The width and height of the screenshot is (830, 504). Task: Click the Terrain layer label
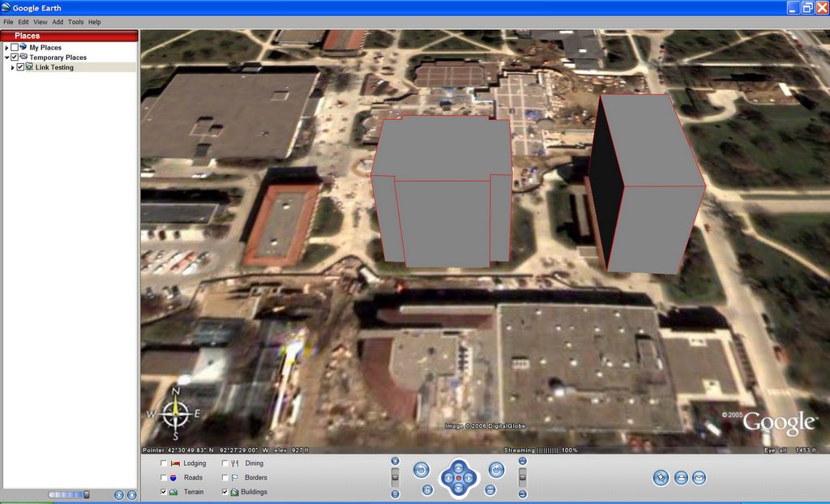[x=194, y=492]
